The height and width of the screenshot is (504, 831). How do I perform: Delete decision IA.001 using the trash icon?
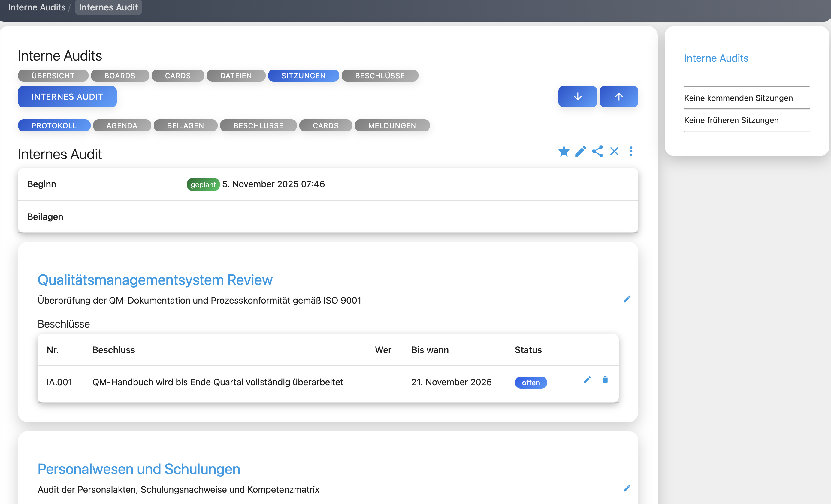pos(605,379)
